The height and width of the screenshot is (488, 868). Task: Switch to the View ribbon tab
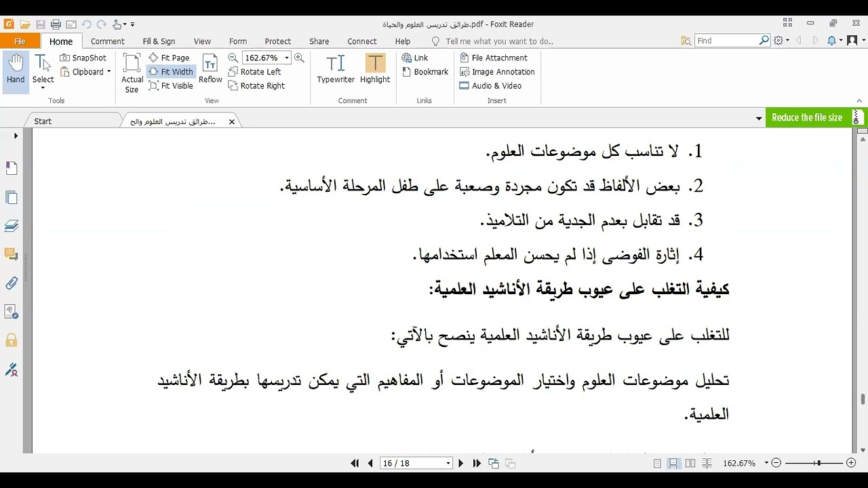(x=202, y=41)
